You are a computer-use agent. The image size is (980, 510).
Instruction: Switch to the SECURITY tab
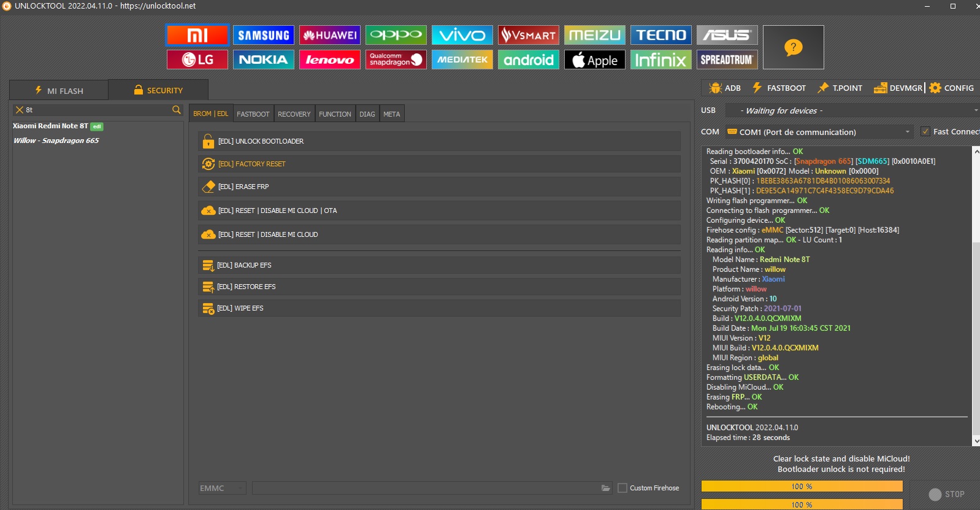click(158, 90)
